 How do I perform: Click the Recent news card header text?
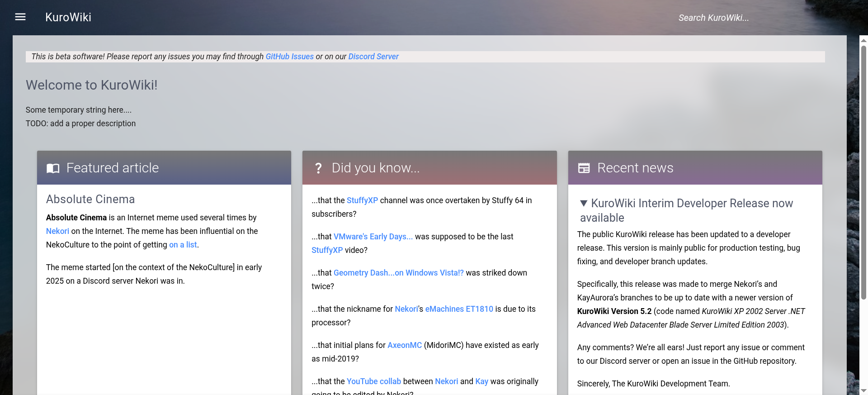tap(635, 168)
